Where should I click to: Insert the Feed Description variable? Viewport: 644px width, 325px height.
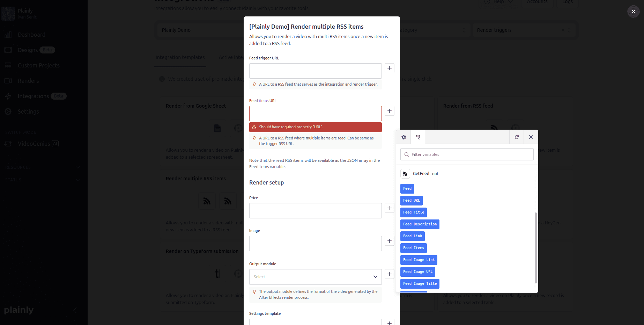pos(420,224)
